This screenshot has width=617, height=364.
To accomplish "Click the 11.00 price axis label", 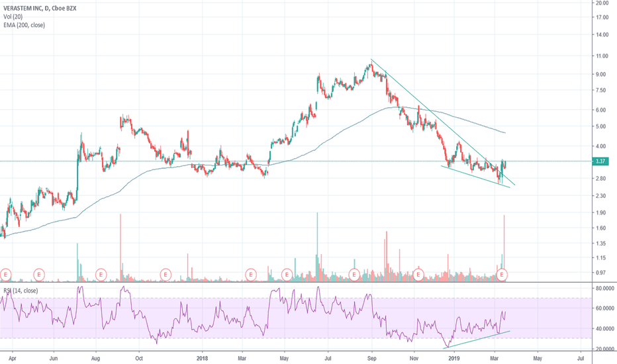I will pos(602,56).
